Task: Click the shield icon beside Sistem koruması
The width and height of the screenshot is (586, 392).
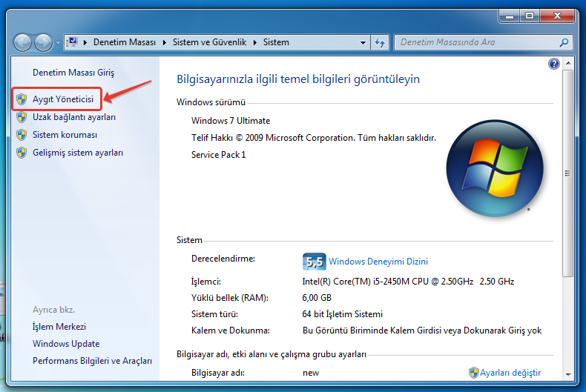Action: tap(22, 135)
